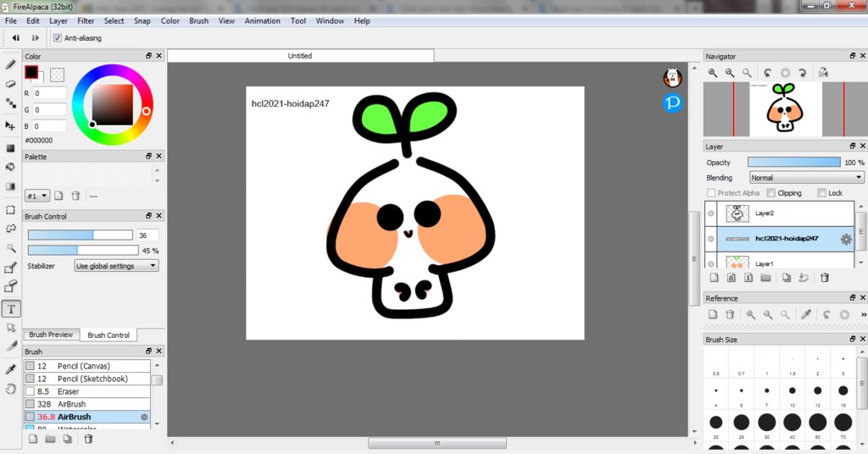Select the Eyedropper tool in the toolbox
Viewport: 868px width, 454px height.
click(x=10, y=369)
